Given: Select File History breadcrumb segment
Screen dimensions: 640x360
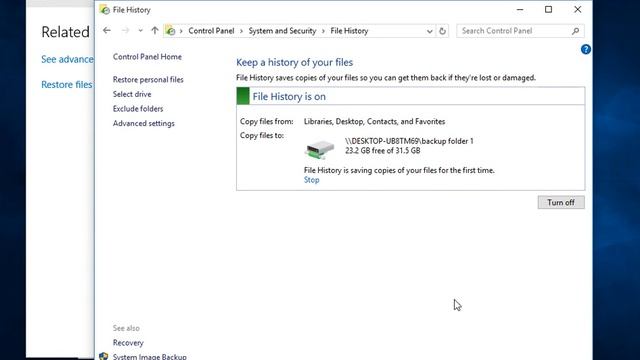Looking at the screenshot, I should point(349,31).
